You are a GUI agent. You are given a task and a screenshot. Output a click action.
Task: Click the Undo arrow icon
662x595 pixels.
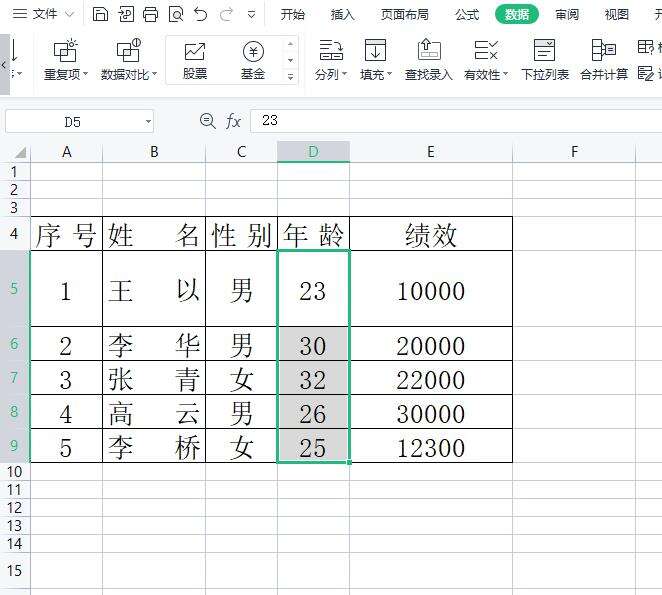(201, 15)
